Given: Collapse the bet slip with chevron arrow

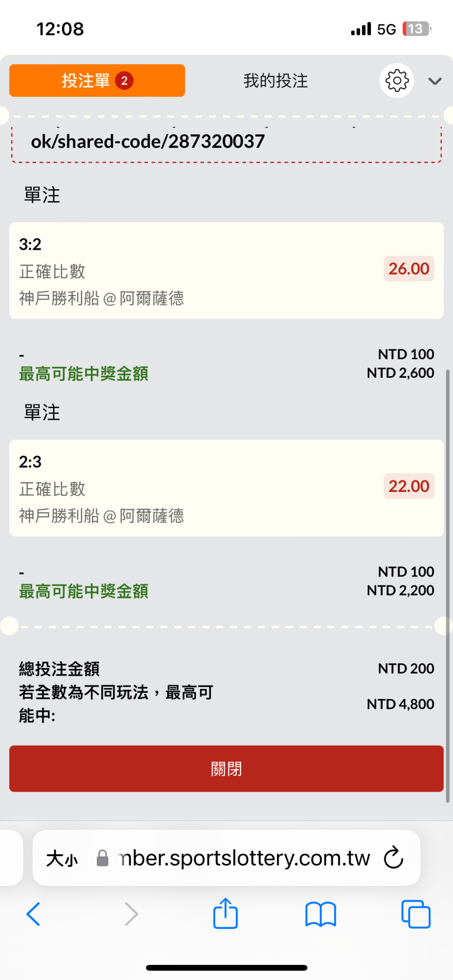Looking at the screenshot, I should (x=435, y=81).
